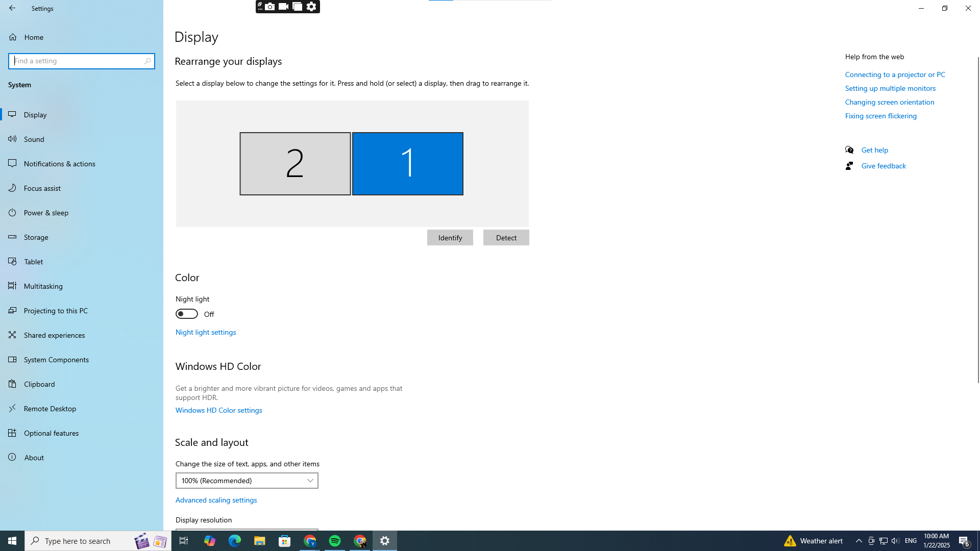Select display 2 monitor thumbnail

(295, 164)
